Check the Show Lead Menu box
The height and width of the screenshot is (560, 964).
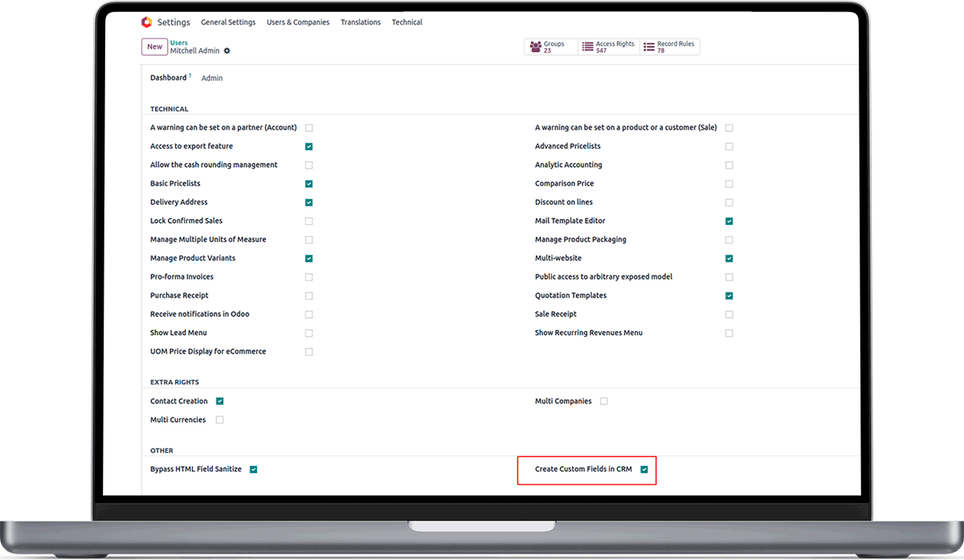point(309,333)
